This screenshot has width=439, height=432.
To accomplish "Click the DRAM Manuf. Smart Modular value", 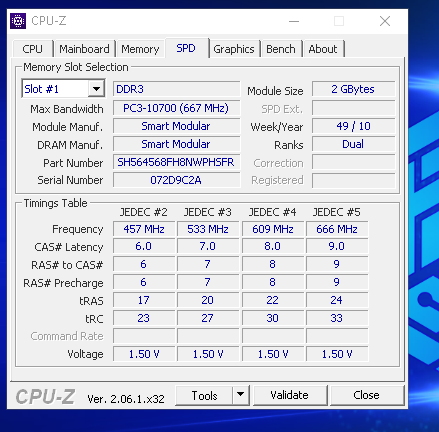I will (x=176, y=144).
